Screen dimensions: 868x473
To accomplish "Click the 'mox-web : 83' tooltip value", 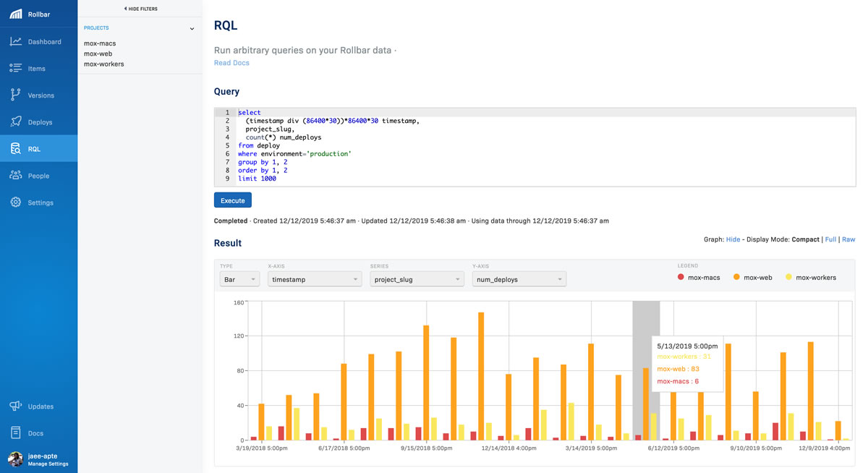I will click(678, 369).
